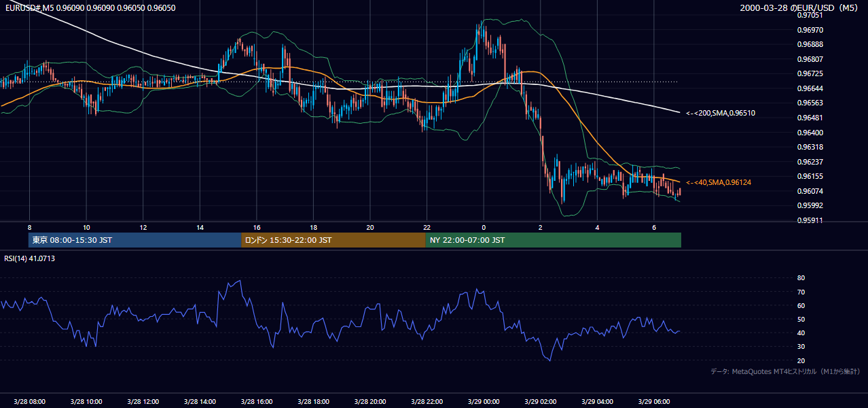Select the 200 SMA label 0.96510
This screenshot has width=868, height=408.
click(721, 113)
